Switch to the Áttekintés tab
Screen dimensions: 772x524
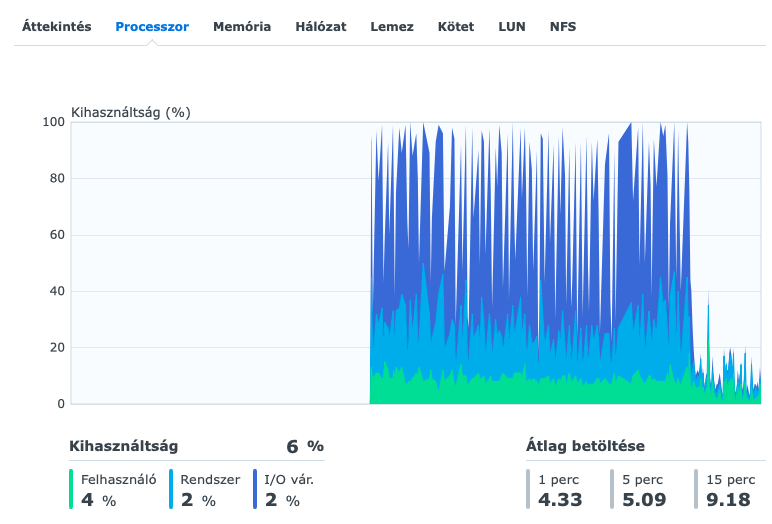point(57,27)
